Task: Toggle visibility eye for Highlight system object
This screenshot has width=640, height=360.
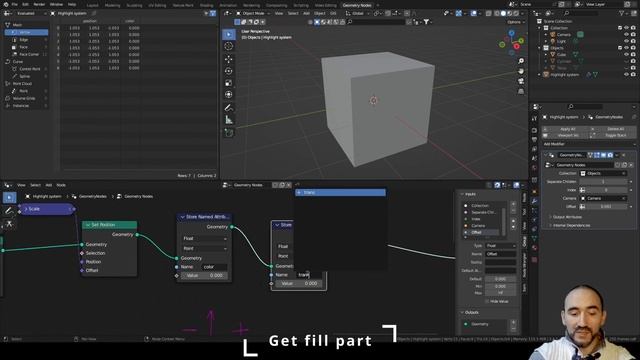Action: [x=627, y=75]
